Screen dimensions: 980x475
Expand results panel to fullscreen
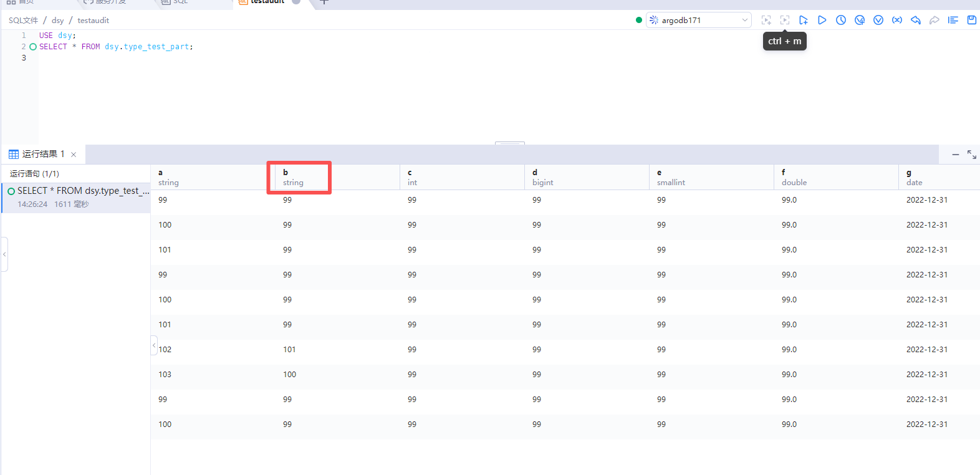971,154
